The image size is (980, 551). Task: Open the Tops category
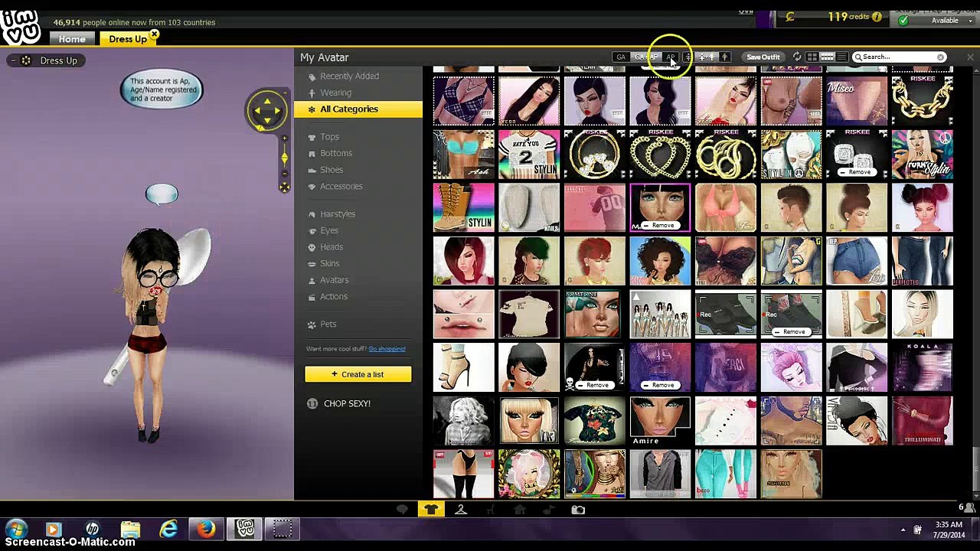[x=329, y=137]
